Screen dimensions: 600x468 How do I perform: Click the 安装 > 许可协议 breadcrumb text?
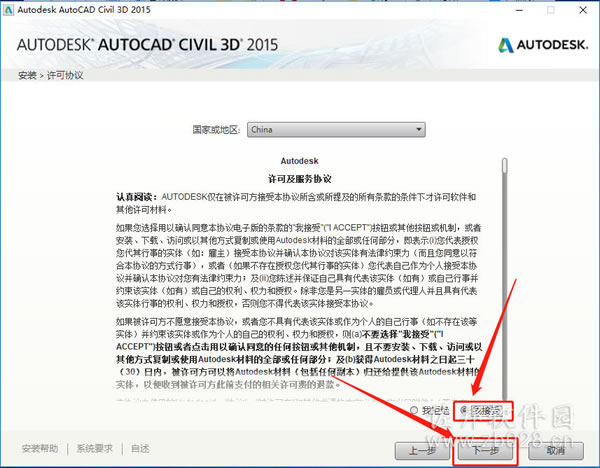click(51, 75)
